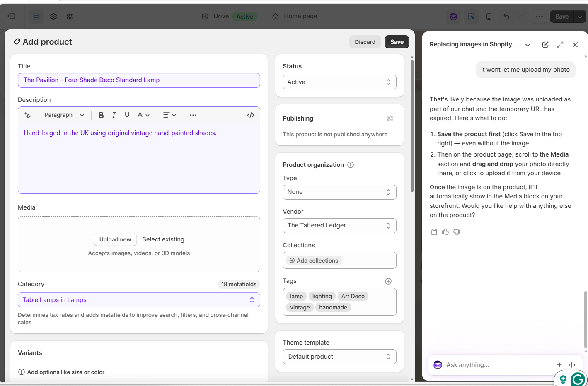Click the Art Deco tag
The image size is (588, 386).
click(x=353, y=296)
